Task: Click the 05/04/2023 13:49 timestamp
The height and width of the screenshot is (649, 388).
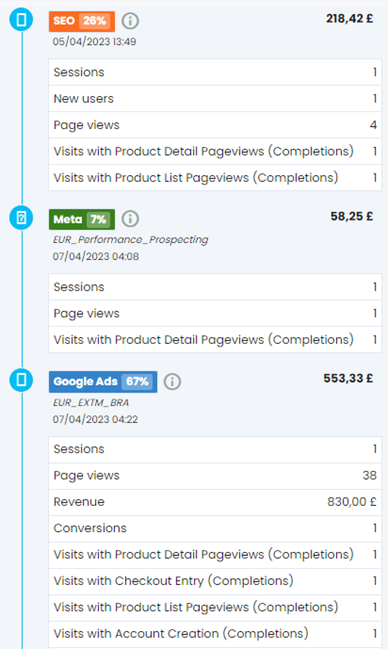Action: (x=94, y=41)
